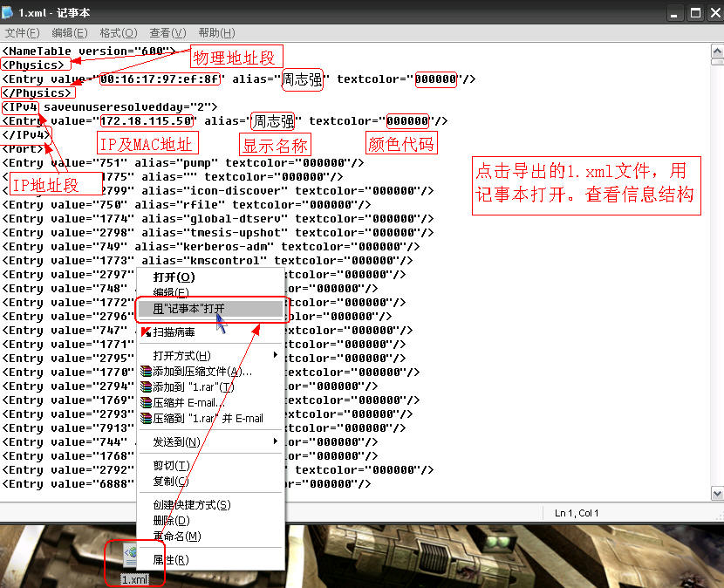The height and width of the screenshot is (588, 724).
Task: Click the Notepad icon in the title bar
Action: coord(9,12)
